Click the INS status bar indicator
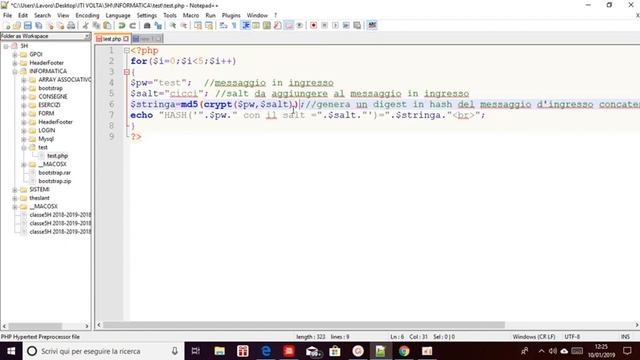640x360 pixels. point(625,337)
